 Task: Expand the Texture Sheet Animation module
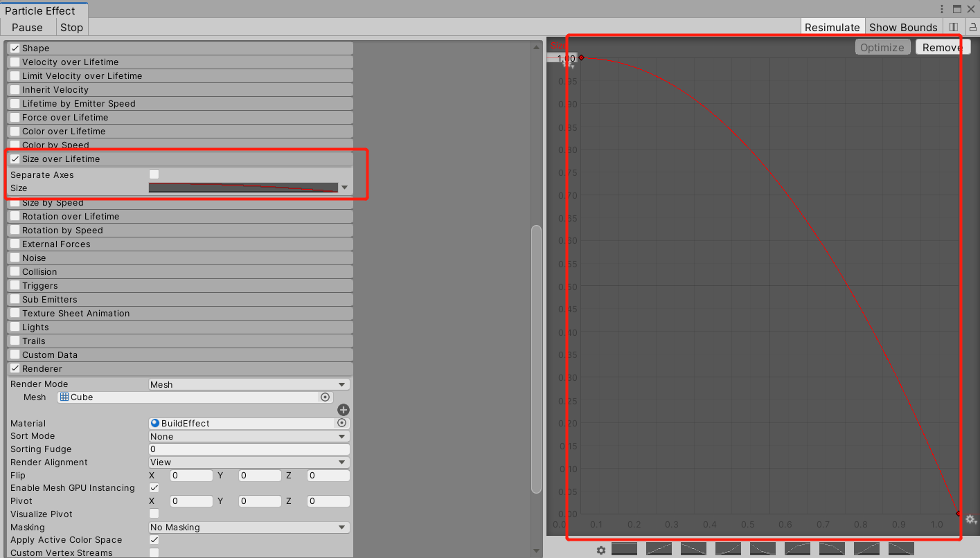pos(180,313)
